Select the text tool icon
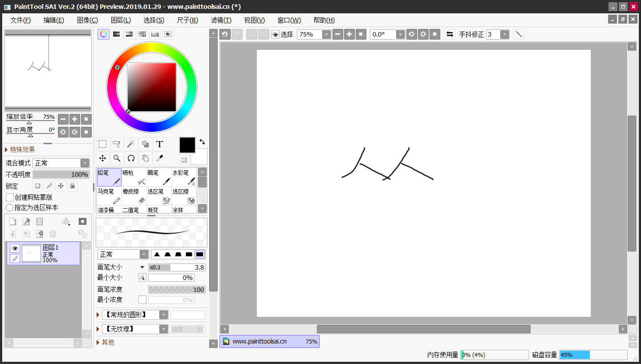This screenshot has height=364, width=641. tap(159, 144)
